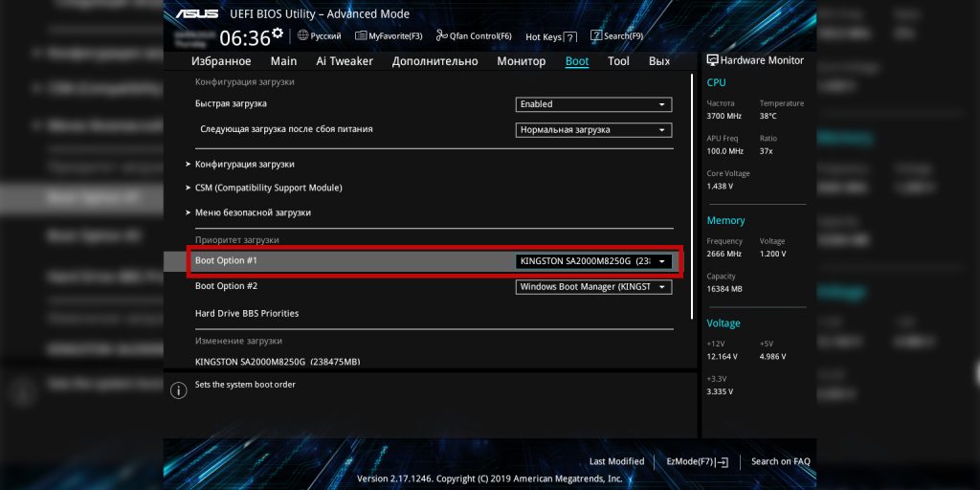Click the 3700 MHz frequency value
The image size is (980, 490).
coord(724,116)
